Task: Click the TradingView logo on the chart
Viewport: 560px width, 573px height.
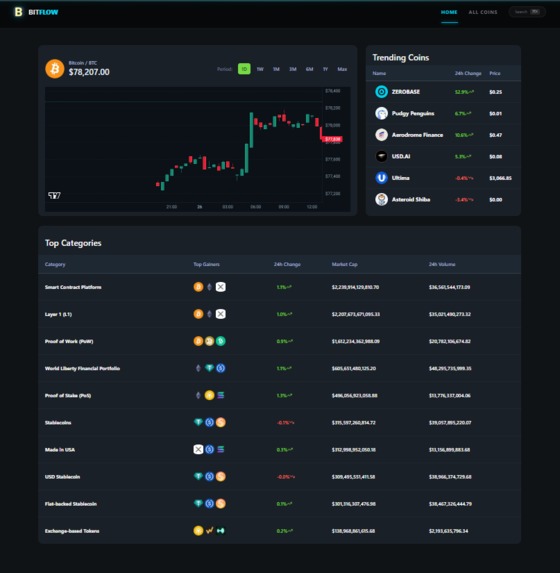Action: (54, 196)
